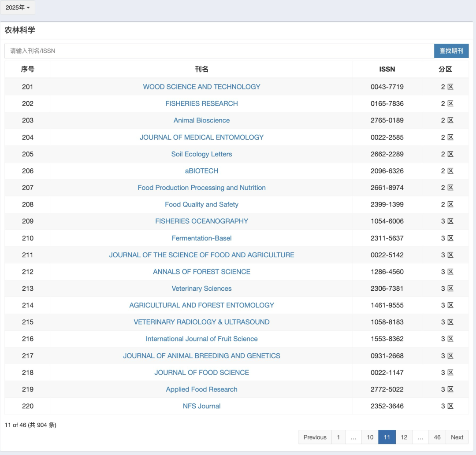Open International Journal of Fruit Science link

tap(201, 339)
